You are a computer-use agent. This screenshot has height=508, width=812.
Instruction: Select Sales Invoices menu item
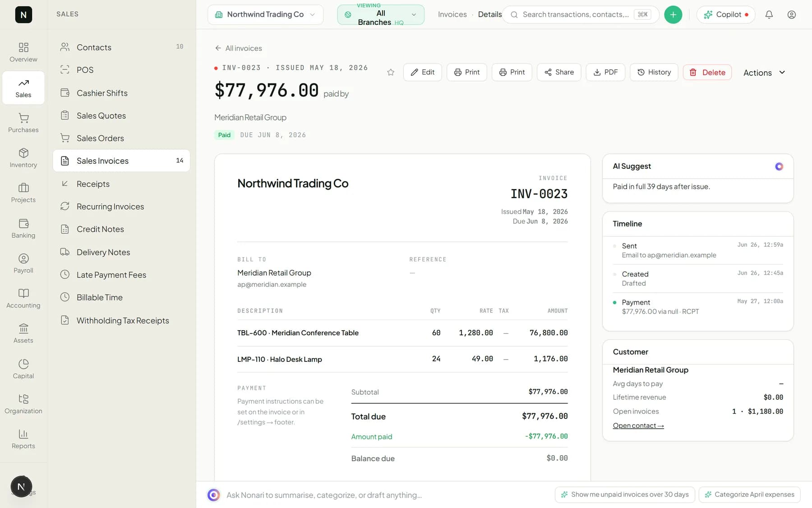(x=121, y=161)
